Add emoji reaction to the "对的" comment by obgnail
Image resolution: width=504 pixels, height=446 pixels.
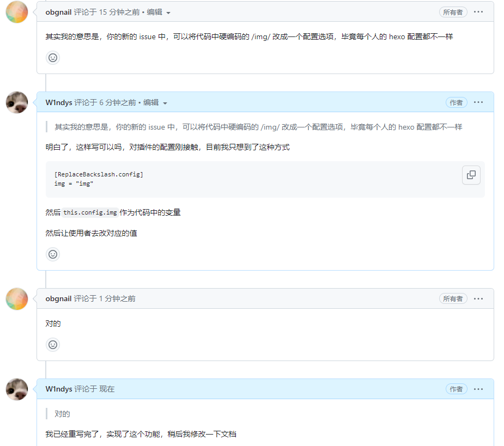click(53, 345)
